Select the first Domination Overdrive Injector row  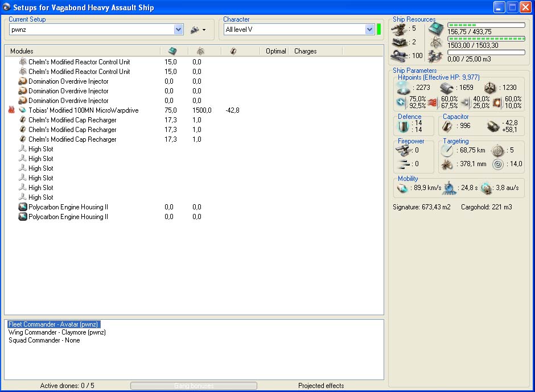[194, 81]
